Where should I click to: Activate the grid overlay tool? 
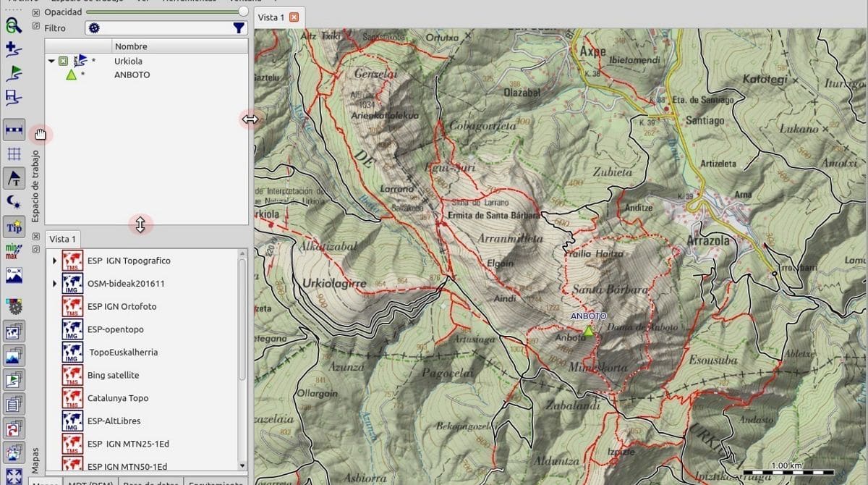pyautogui.click(x=14, y=153)
